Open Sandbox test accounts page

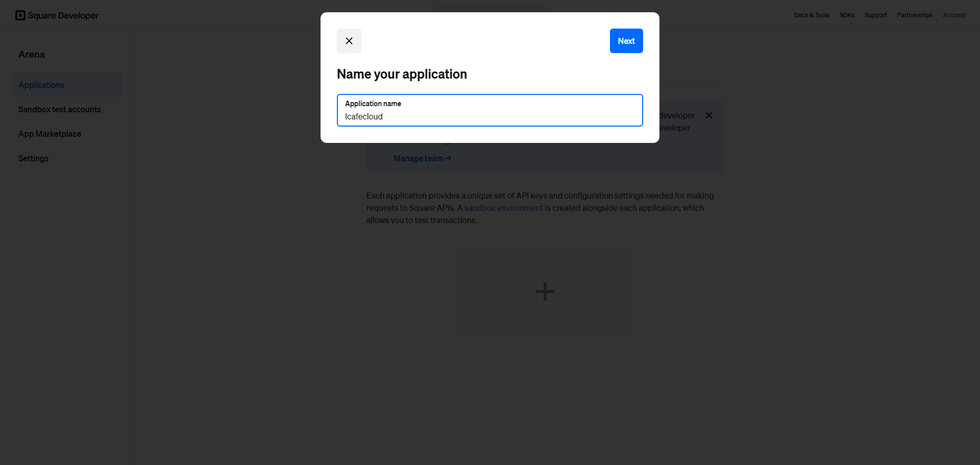click(60, 109)
